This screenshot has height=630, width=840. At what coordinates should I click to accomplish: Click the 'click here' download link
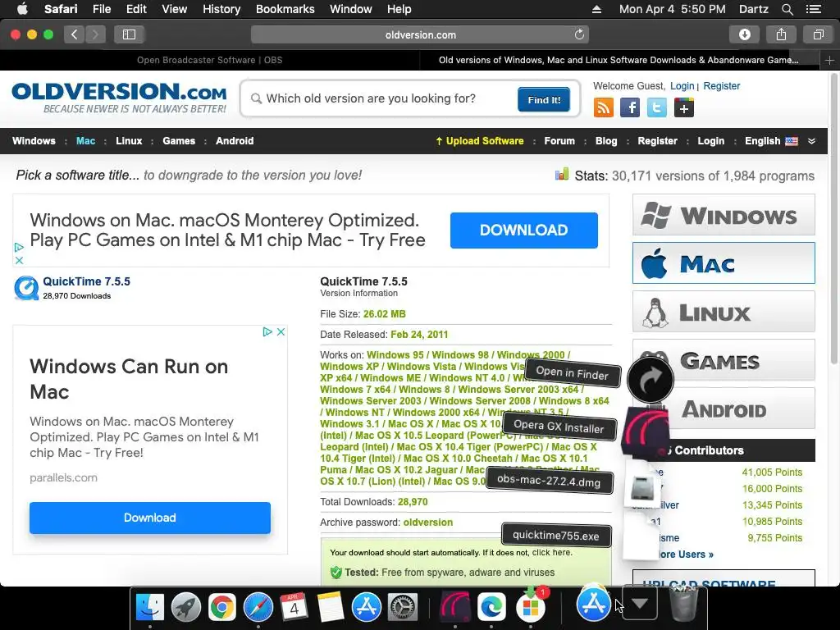tap(552, 552)
